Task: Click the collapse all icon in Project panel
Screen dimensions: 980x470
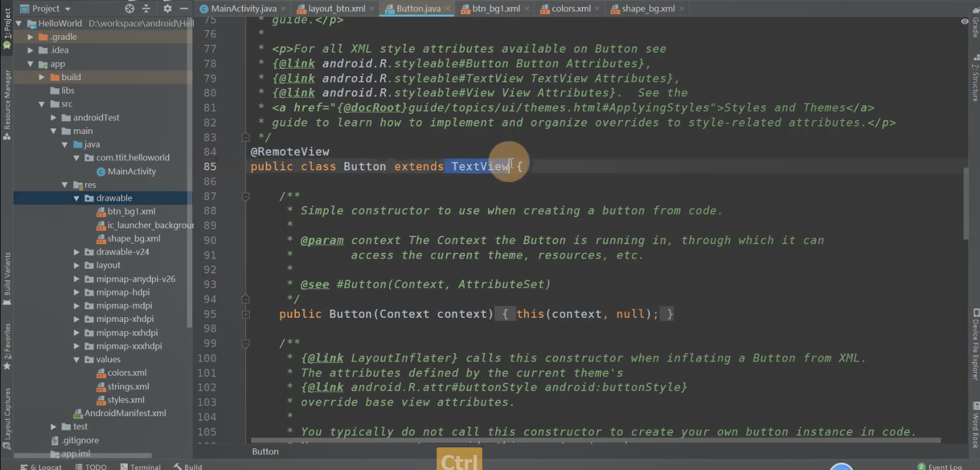Action: (146, 9)
